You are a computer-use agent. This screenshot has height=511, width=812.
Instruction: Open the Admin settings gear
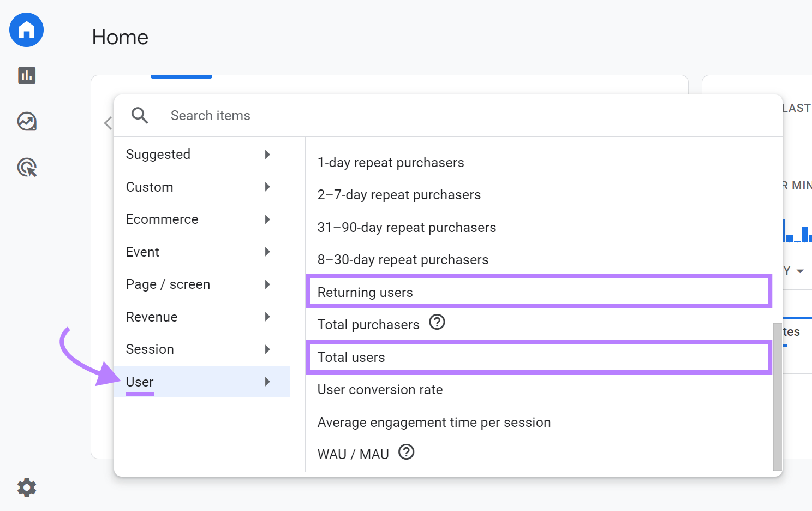(26, 488)
